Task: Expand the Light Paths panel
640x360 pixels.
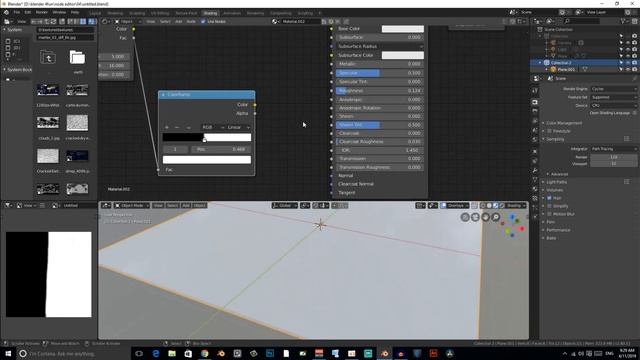Action: (x=556, y=182)
